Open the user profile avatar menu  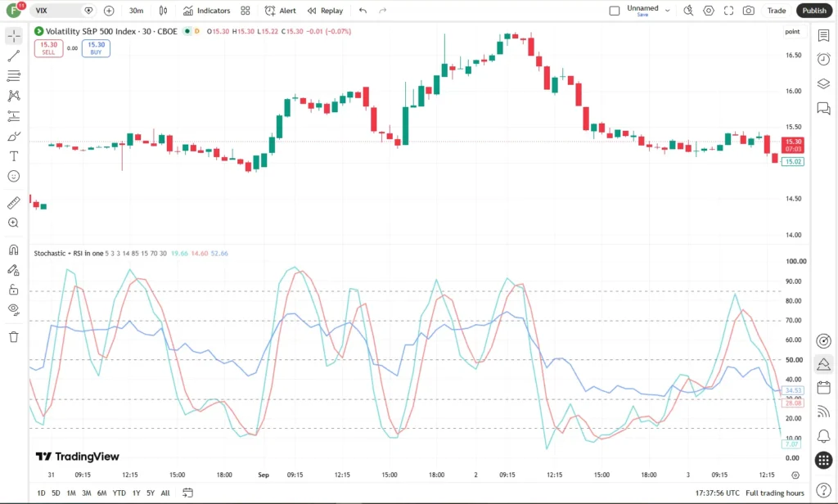[14, 10]
